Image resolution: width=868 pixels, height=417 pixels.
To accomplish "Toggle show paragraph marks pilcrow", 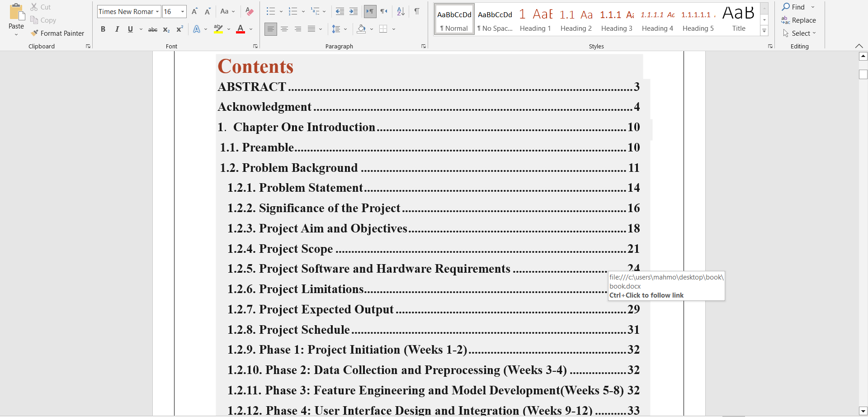I will pos(417,11).
